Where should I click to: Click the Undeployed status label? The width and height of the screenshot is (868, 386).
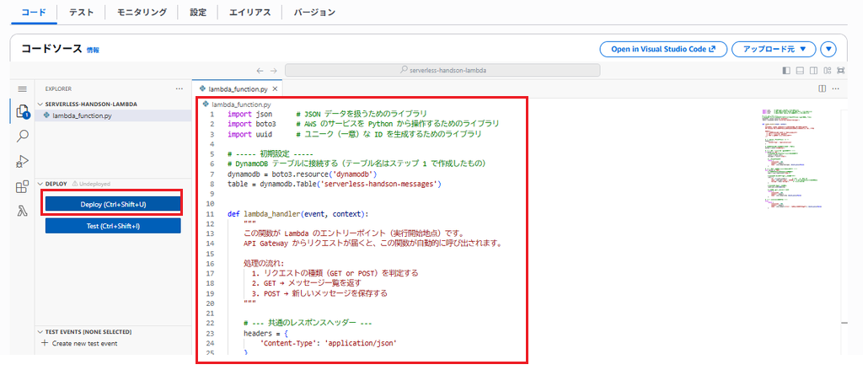point(91,184)
